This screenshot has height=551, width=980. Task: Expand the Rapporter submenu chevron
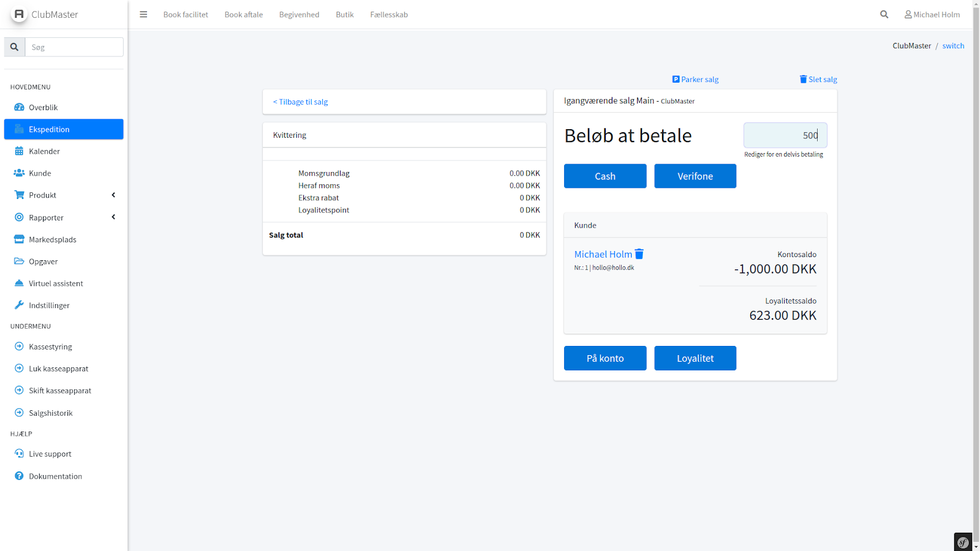(113, 217)
